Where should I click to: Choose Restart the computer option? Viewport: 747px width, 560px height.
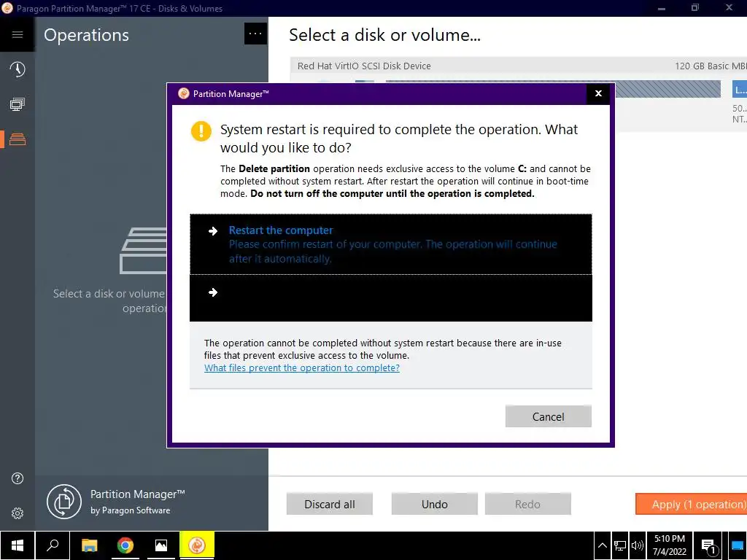click(391, 244)
